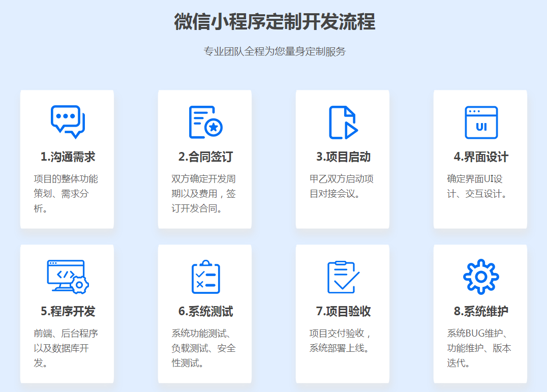Click the document play icon for 项目启动
Viewport: 547px width, 392px height.
343,122
